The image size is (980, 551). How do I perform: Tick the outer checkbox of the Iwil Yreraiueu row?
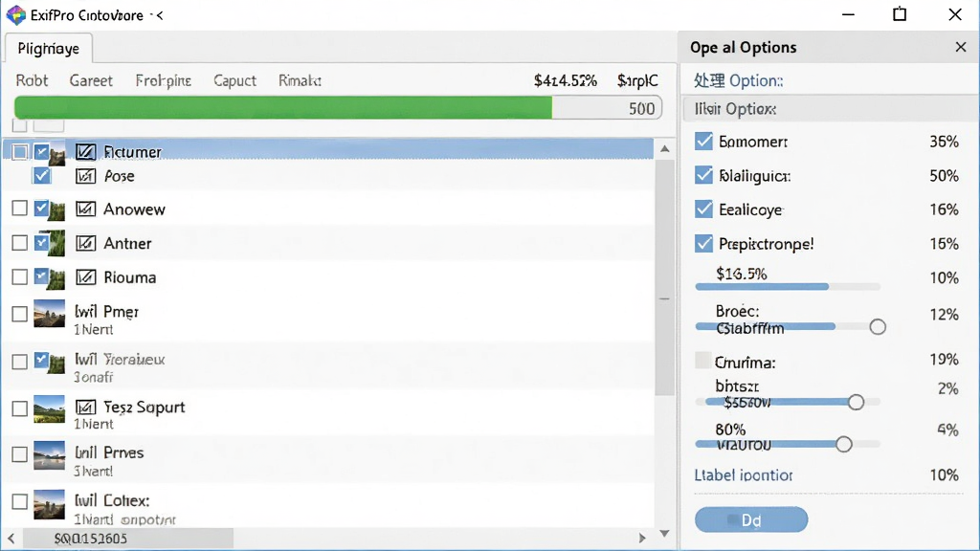(19, 362)
